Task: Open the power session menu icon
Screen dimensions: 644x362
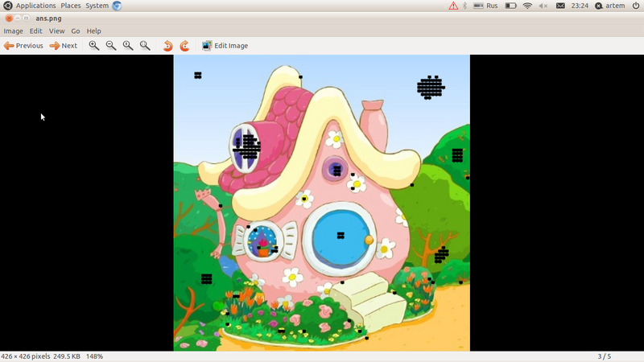Action: (x=635, y=6)
